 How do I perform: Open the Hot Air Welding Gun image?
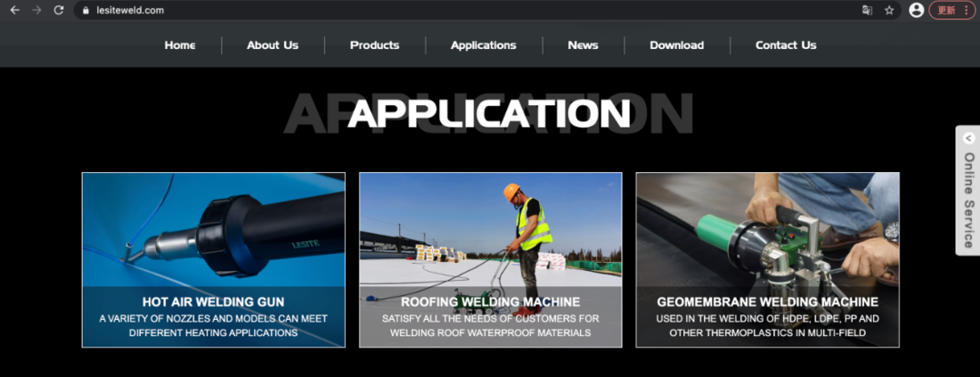pos(213,231)
